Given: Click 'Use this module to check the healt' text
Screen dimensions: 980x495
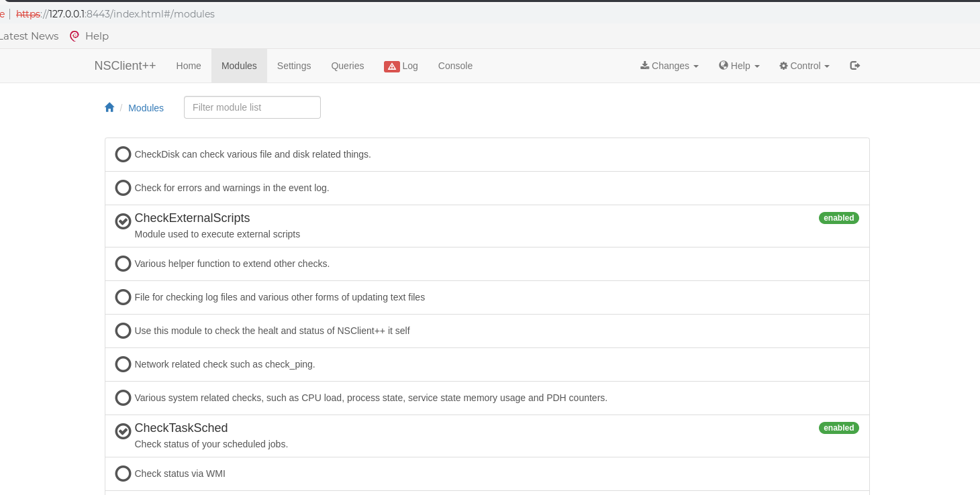Looking at the screenshot, I should click(272, 331).
